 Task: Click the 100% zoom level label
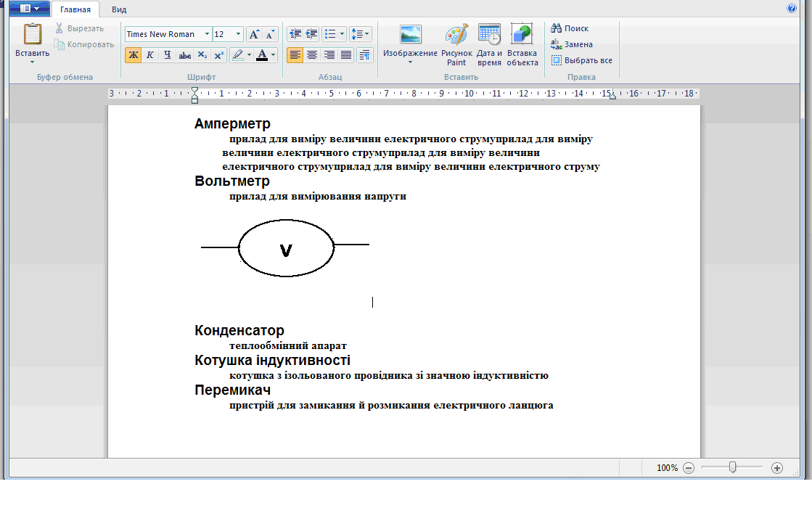point(667,468)
